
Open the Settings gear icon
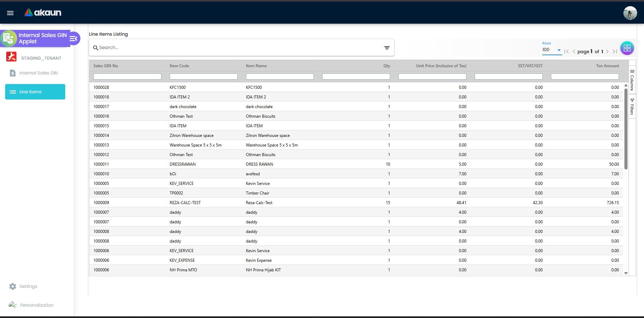13,286
